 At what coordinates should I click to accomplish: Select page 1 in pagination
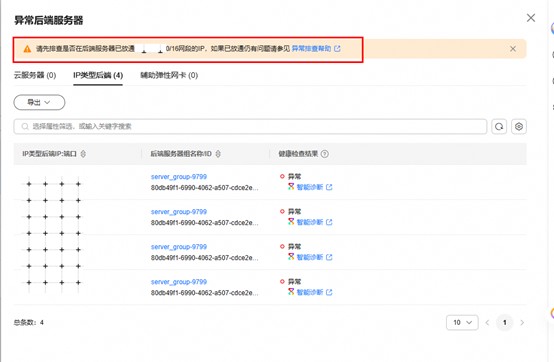point(505,322)
